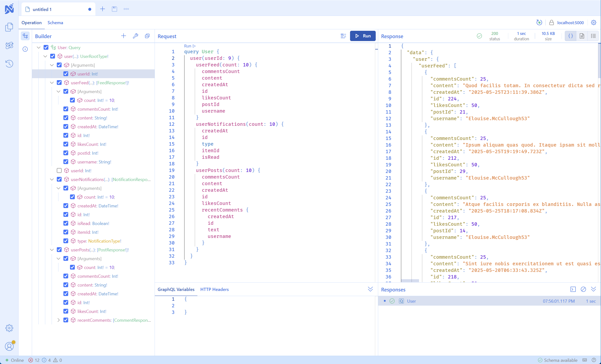Viewport: 601px width, 364px height.
Task: Select the GraphQL Variables tab
Action: [176, 289]
